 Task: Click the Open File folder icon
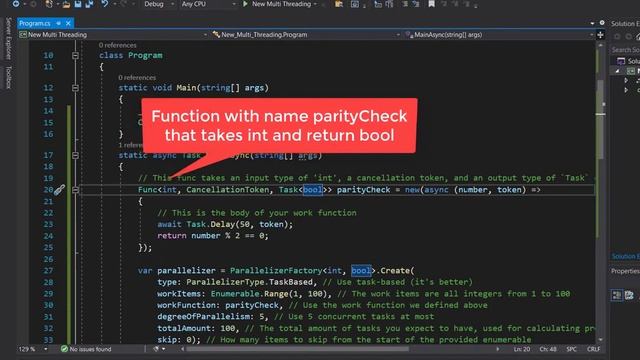pyautogui.click(x=66, y=4)
